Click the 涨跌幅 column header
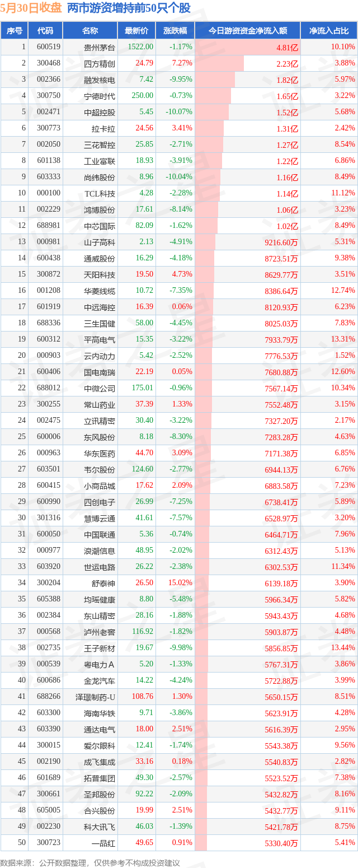The image size is (358, 868). click(x=175, y=31)
